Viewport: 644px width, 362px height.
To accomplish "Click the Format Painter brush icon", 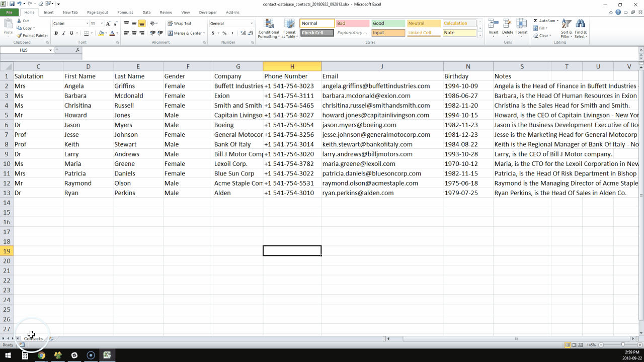I will [19, 36].
